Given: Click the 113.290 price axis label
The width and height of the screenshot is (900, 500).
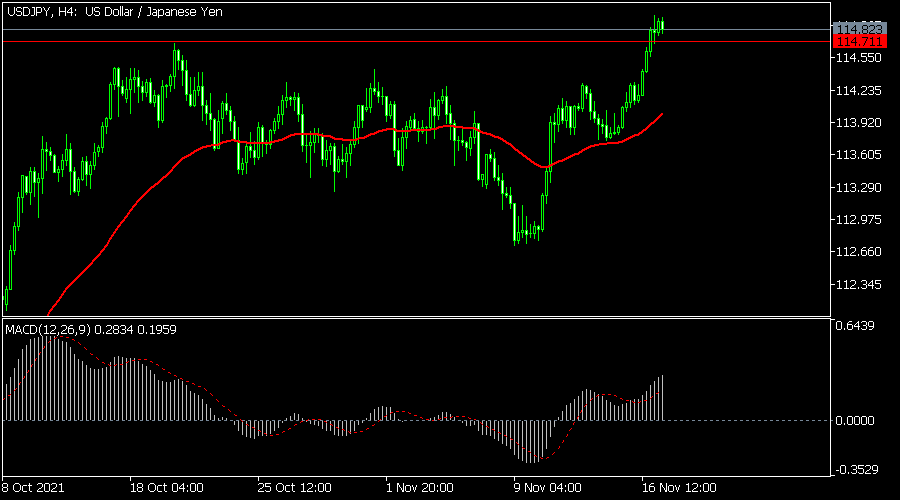Looking at the screenshot, I should [858, 187].
